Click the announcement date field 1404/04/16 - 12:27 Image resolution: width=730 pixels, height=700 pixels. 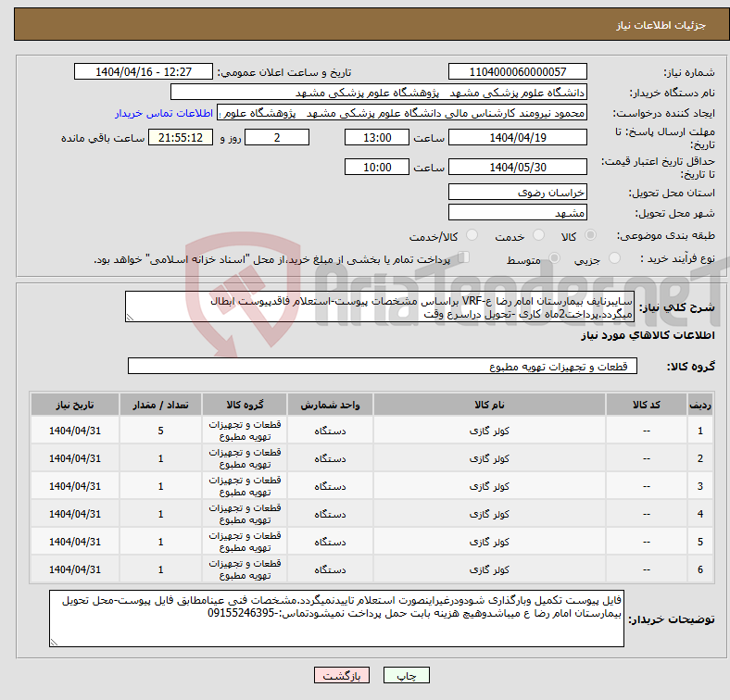(x=144, y=71)
